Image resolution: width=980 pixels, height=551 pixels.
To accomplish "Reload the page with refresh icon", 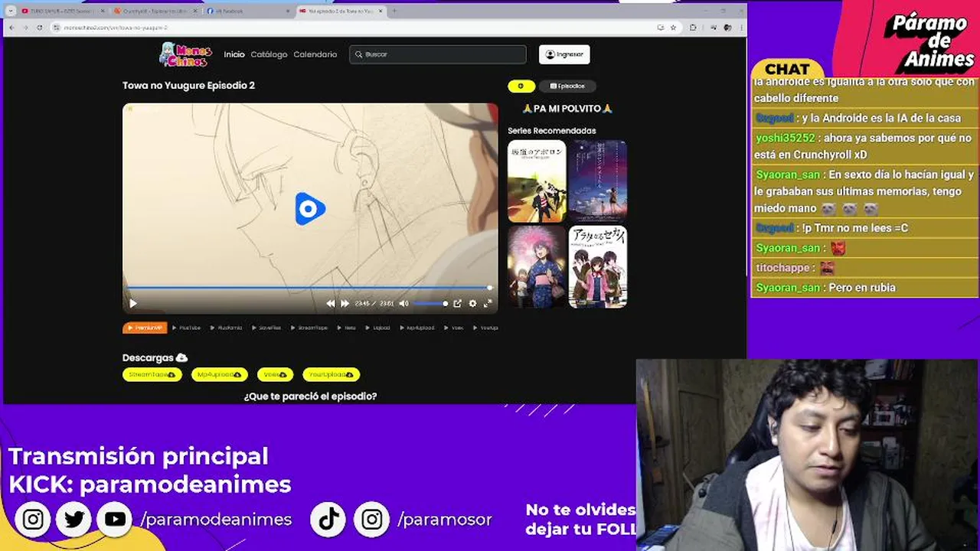I will click(40, 28).
